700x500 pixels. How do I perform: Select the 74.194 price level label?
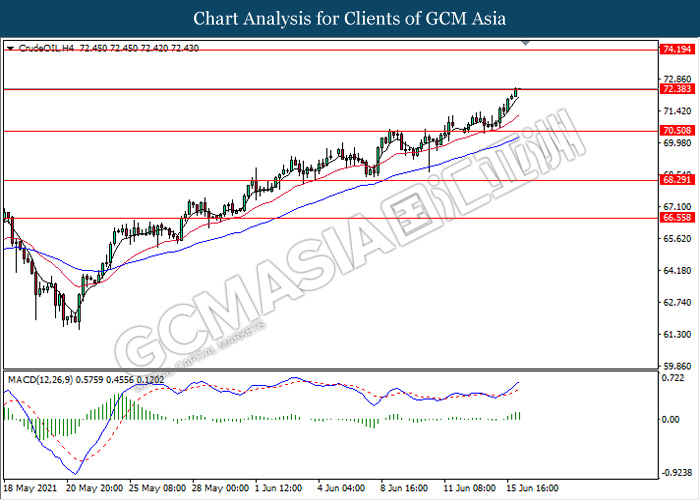[x=677, y=49]
